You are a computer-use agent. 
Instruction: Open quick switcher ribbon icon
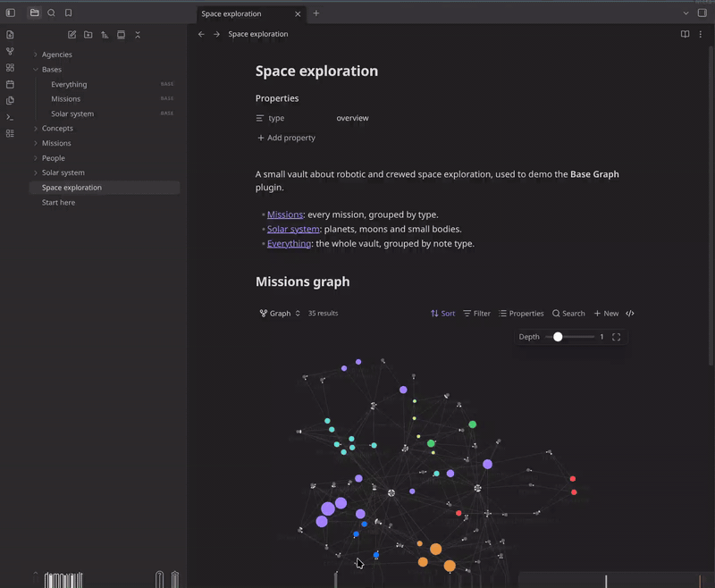point(10,35)
